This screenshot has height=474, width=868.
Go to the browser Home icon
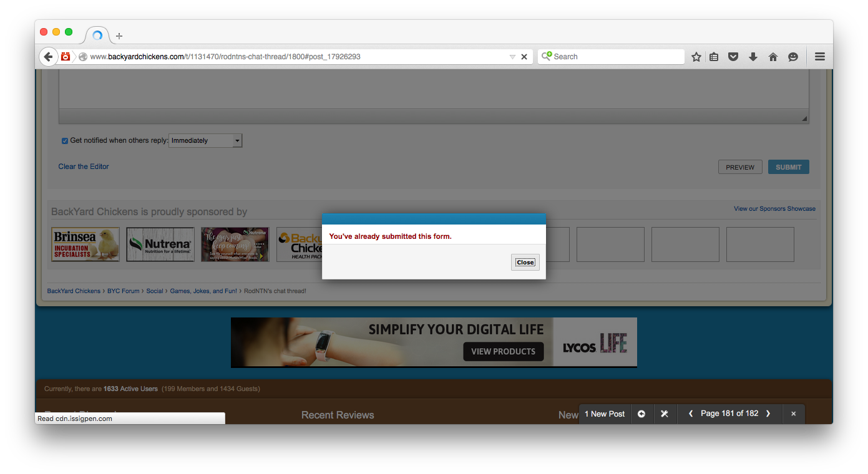[773, 57]
